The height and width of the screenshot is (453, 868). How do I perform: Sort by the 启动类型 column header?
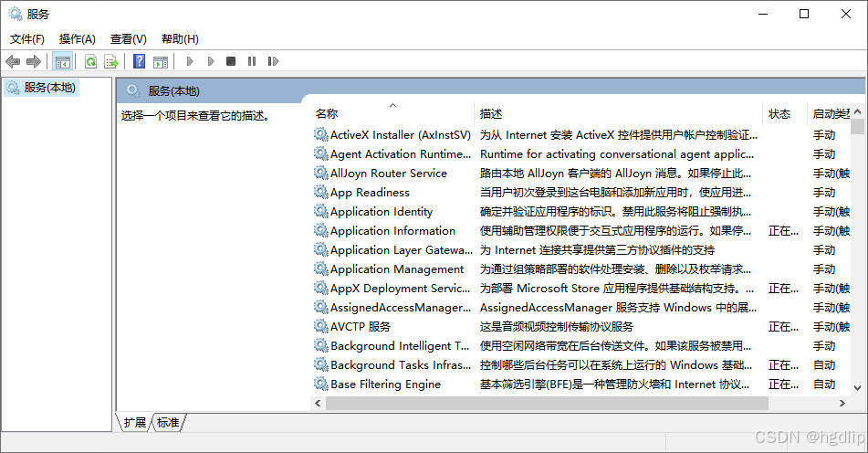pyautogui.click(x=830, y=113)
